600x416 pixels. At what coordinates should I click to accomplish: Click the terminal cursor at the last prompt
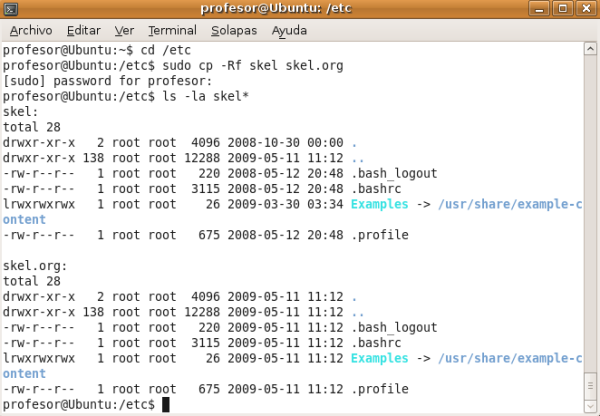click(x=166, y=404)
